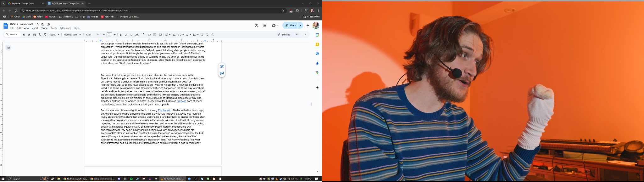Click the insert image icon

point(160,35)
